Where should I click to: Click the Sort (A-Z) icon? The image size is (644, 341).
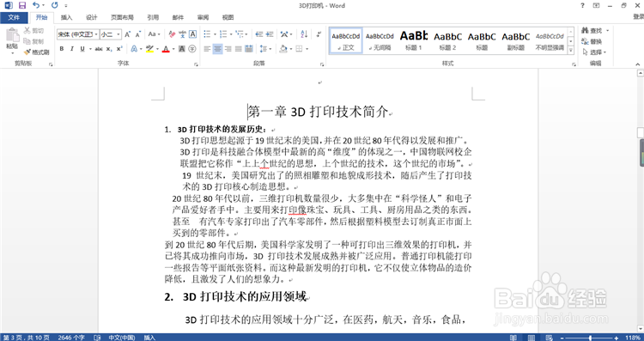(304, 34)
